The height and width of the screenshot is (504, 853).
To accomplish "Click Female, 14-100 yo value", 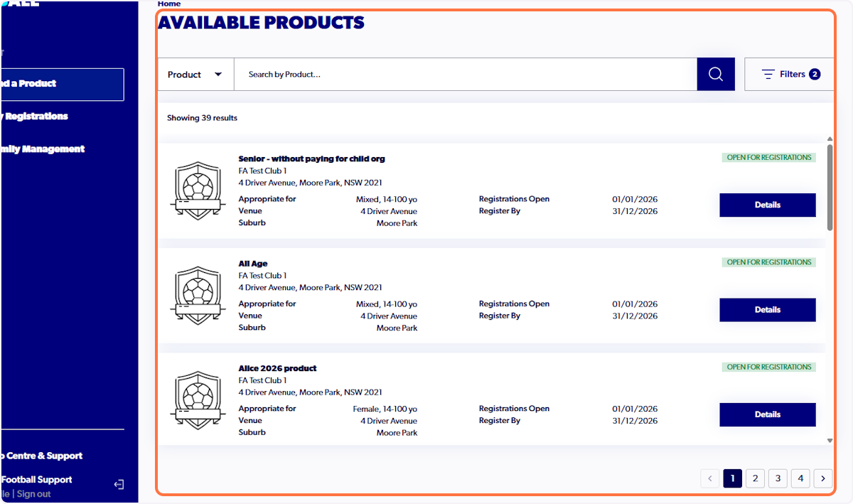I will pos(385,409).
